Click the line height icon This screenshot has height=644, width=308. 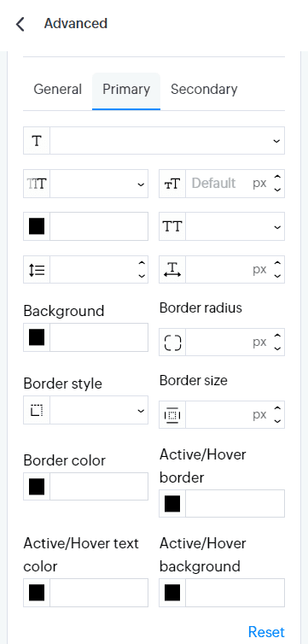(37, 269)
